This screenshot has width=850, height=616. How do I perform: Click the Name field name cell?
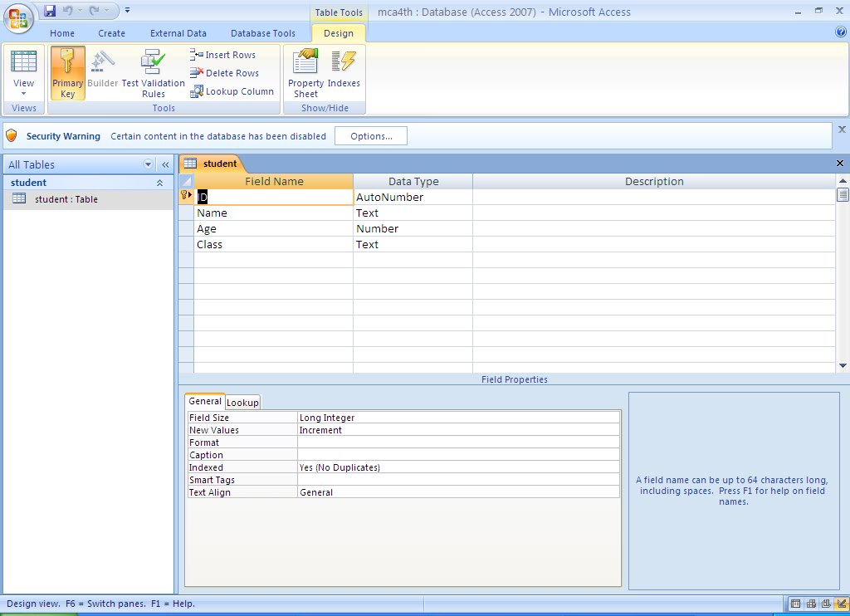274,213
